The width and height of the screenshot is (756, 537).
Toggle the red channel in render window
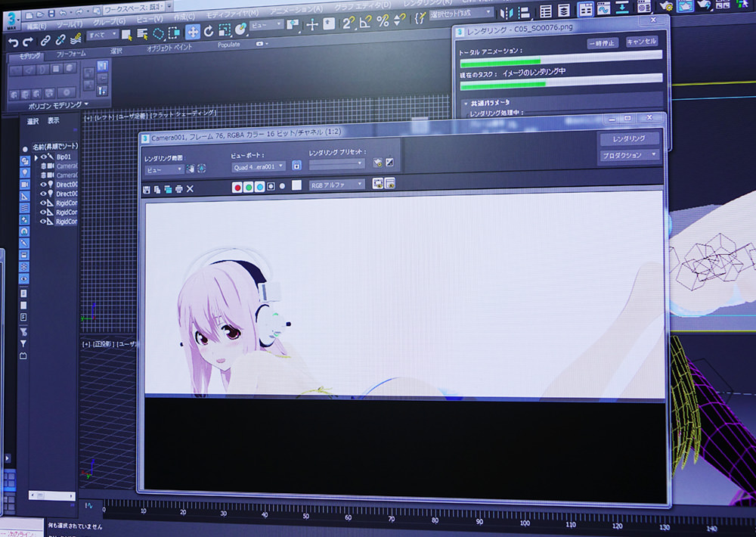tap(237, 188)
